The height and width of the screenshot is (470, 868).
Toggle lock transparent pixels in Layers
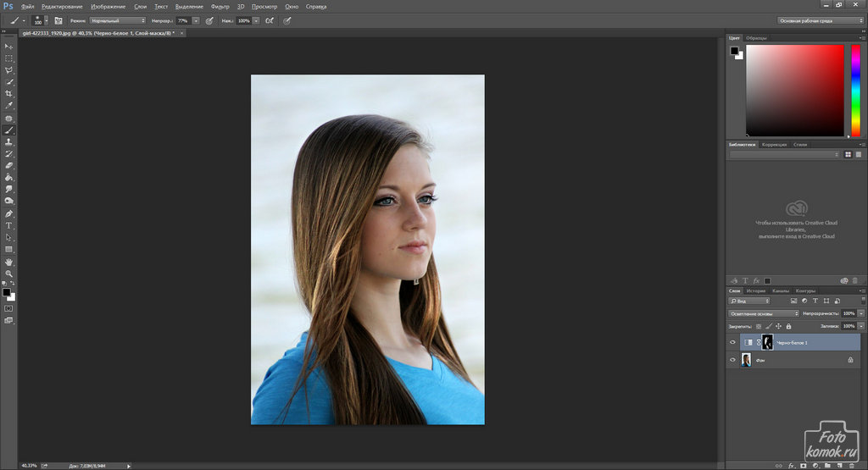point(759,326)
